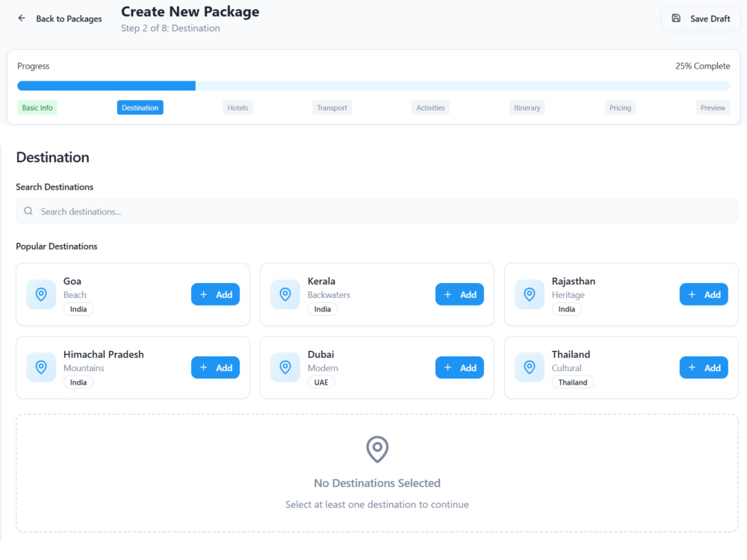Click the Thailand country tag

(573, 382)
